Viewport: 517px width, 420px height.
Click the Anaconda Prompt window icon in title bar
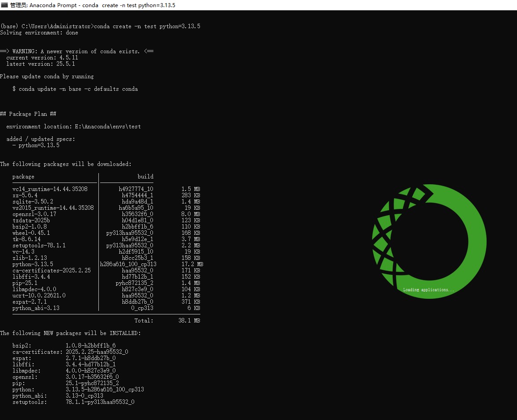pyautogui.click(x=4, y=5)
